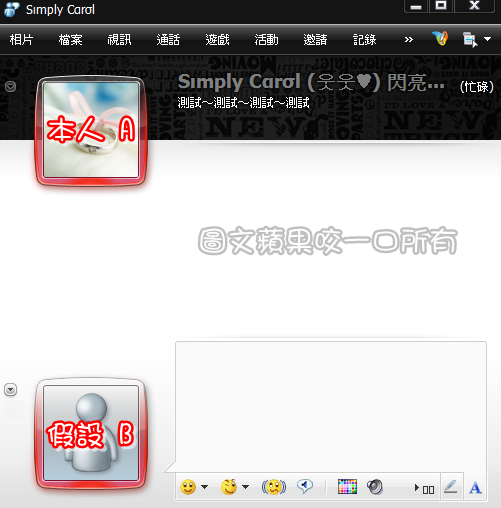Click the 忙碌 (Busy) status label
This screenshot has width=501, height=508.
click(476, 87)
